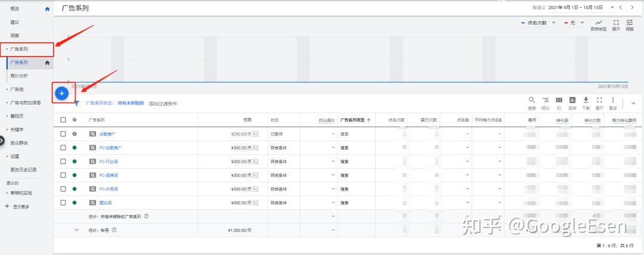
Task: Click the home icon beside 概览
Action: 47,8
